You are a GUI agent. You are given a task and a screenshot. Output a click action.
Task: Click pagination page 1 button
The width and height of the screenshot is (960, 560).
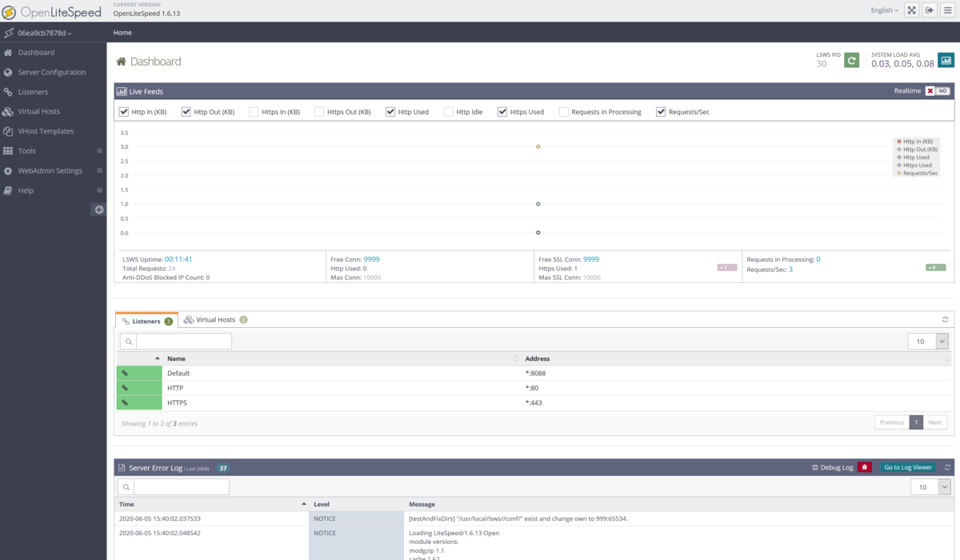916,422
